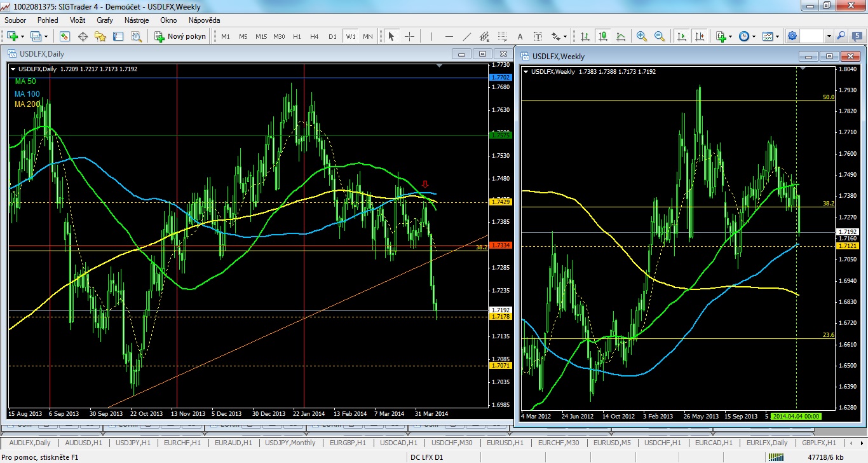Click the 1.7575 green price label

501,135
